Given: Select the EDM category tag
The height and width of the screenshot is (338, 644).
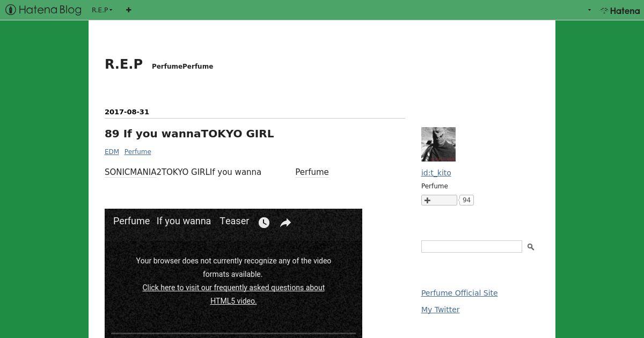Looking at the screenshot, I should click(112, 152).
